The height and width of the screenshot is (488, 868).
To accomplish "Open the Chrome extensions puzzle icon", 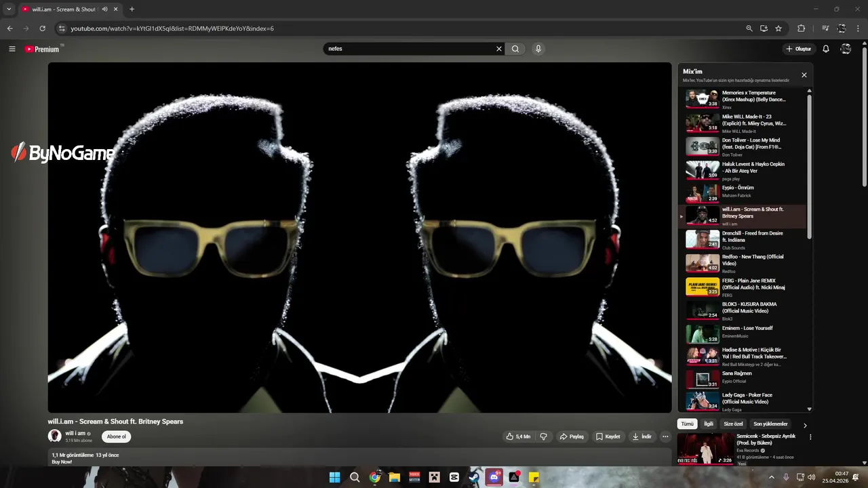I will (802, 28).
